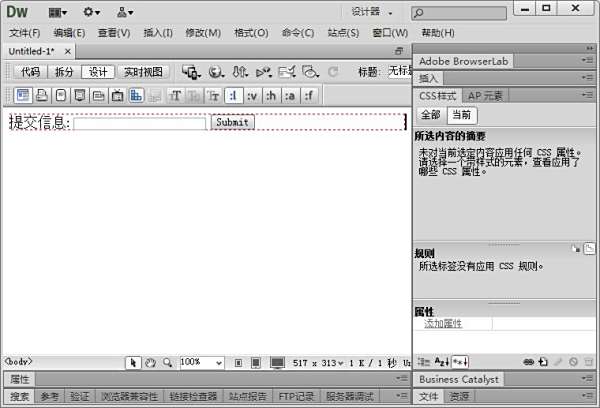
Task: Show only set properties in CSS panel
Action: tap(460, 362)
